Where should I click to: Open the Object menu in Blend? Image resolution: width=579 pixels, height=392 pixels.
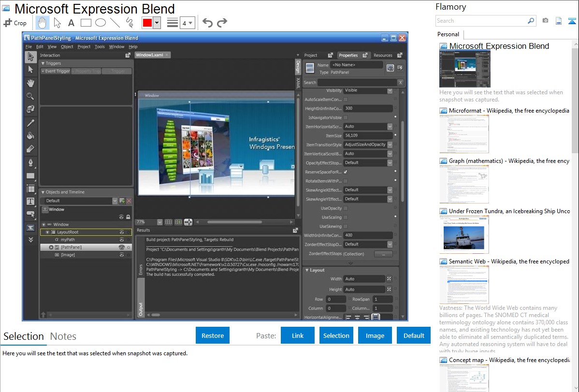pyautogui.click(x=67, y=47)
